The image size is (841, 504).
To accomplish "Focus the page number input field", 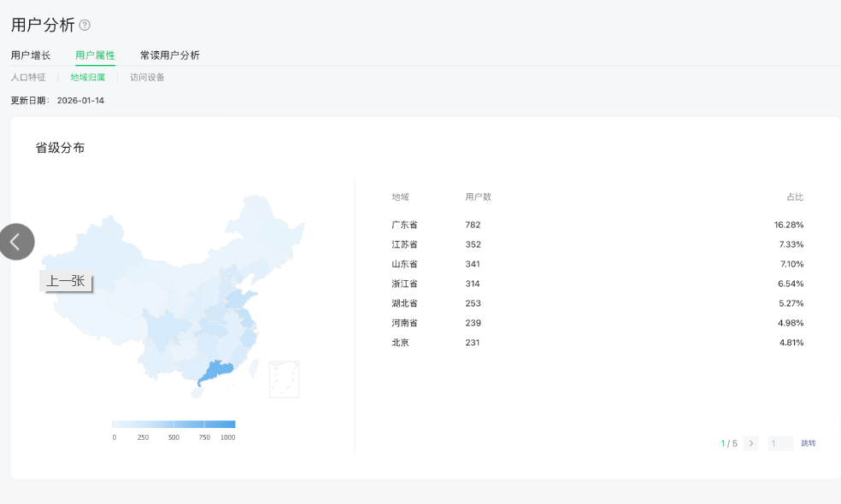I will pyautogui.click(x=780, y=443).
